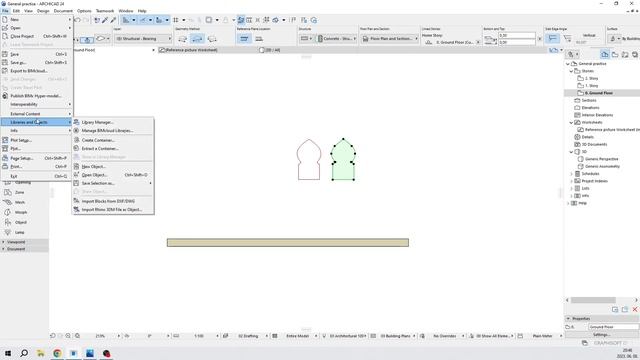Select perpendicular slab edge angle icon
The image size is (640, 360).
tap(552, 38)
